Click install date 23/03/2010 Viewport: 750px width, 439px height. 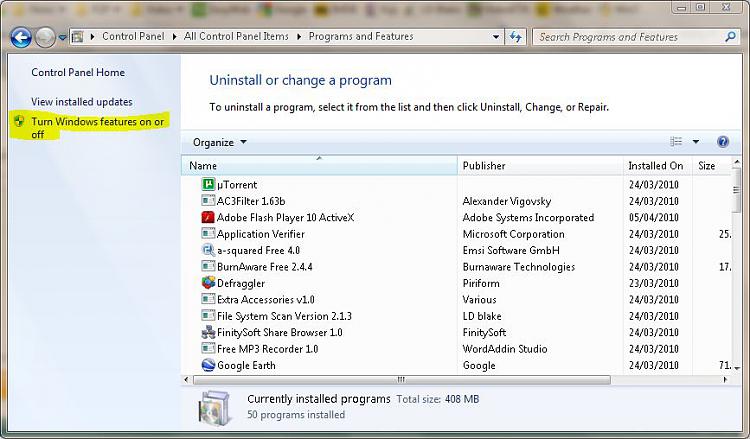[653, 283]
